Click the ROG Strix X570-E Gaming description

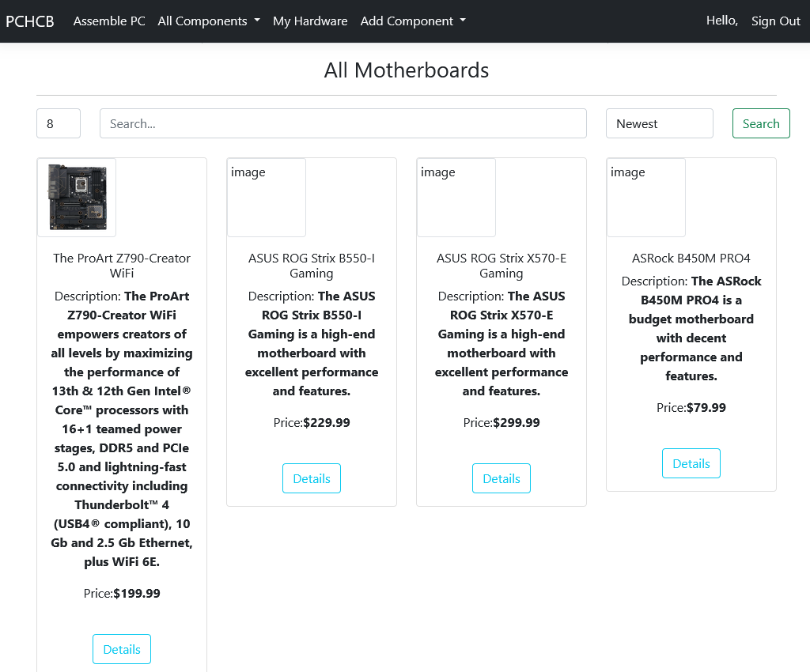coord(501,343)
